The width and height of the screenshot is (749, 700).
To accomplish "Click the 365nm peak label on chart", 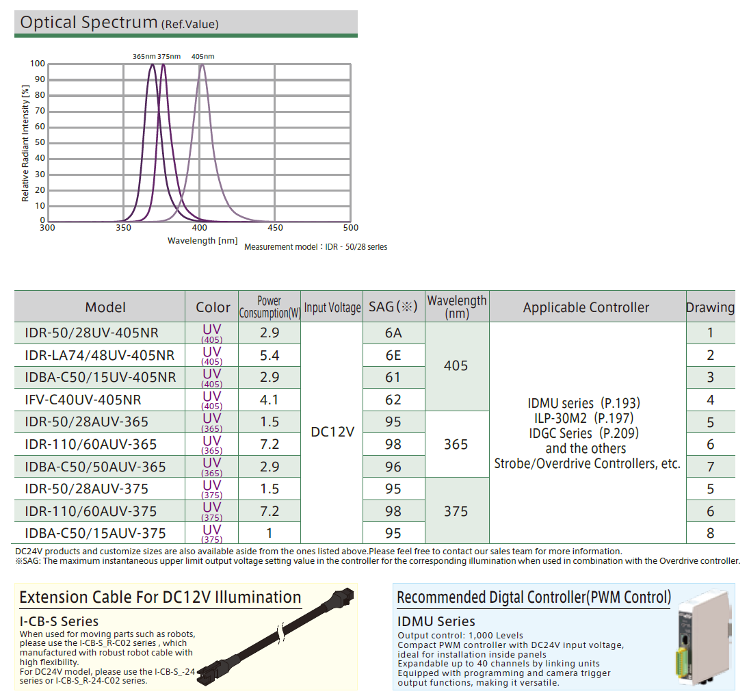I will coord(144,56).
